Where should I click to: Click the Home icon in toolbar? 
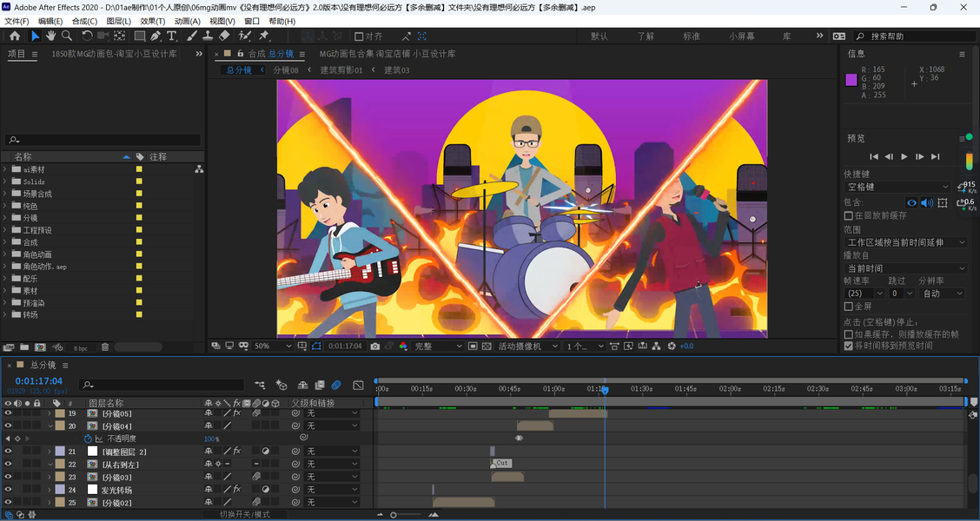15,36
